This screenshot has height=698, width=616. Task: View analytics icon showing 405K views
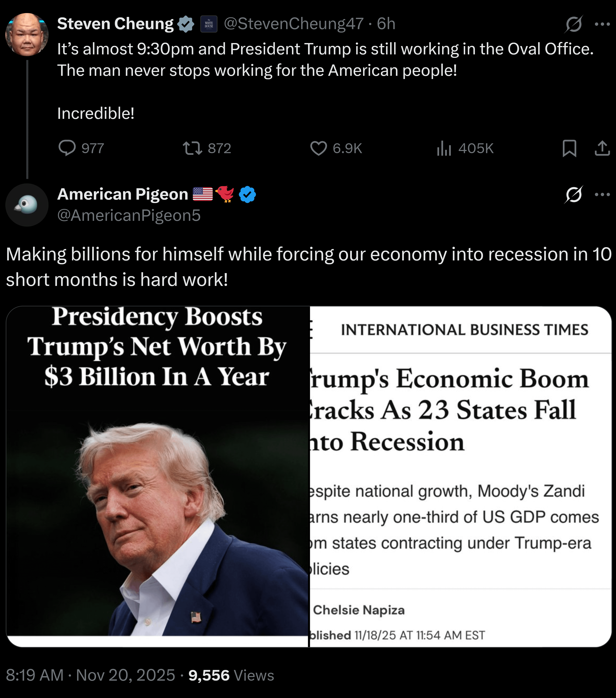tap(444, 148)
